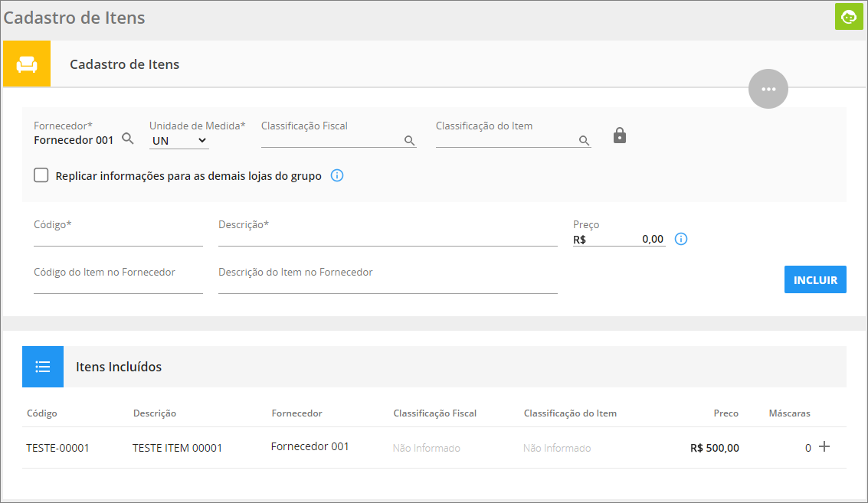868x503 pixels.
Task: Click the blue Itens Incluídos list icon
Action: [x=43, y=367]
